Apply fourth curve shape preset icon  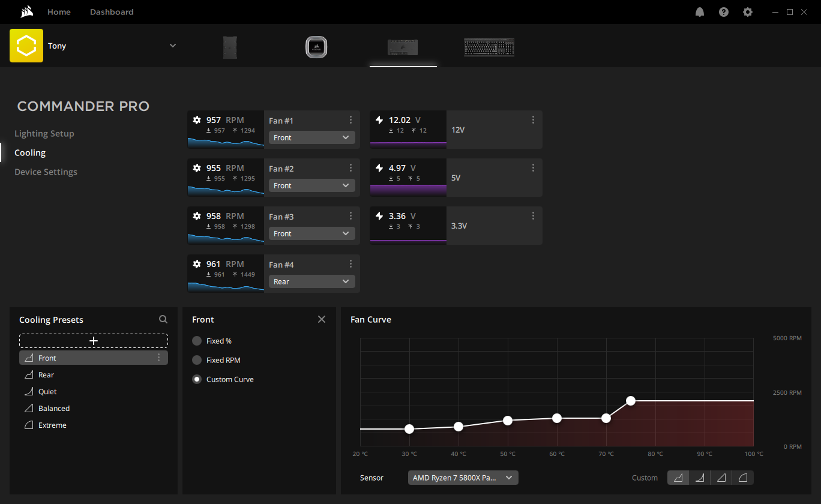coord(743,478)
